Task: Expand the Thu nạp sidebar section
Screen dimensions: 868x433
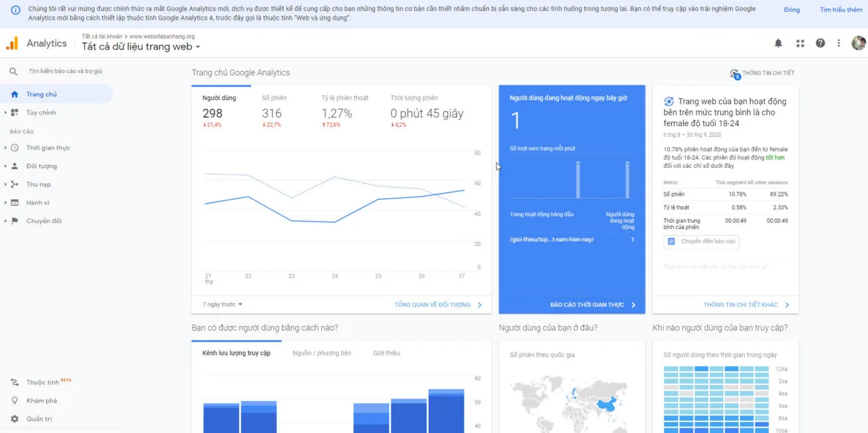Action: click(5, 184)
